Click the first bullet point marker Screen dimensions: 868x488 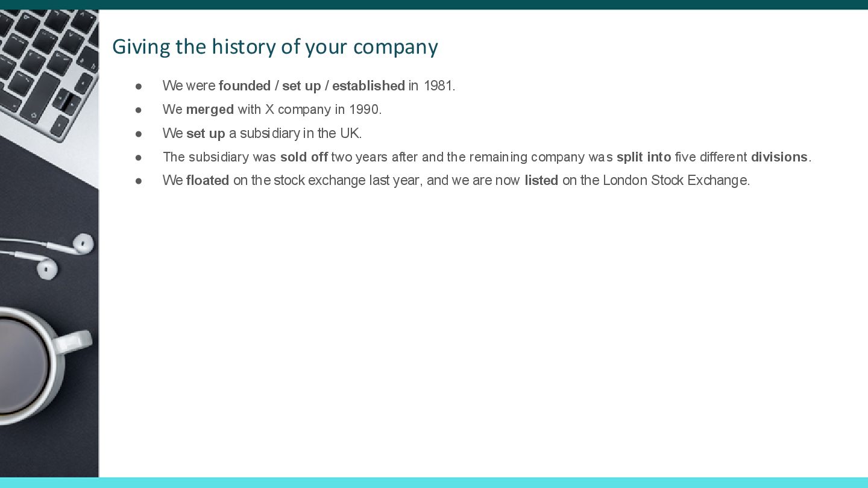pyautogui.click(x=139, y=86)
